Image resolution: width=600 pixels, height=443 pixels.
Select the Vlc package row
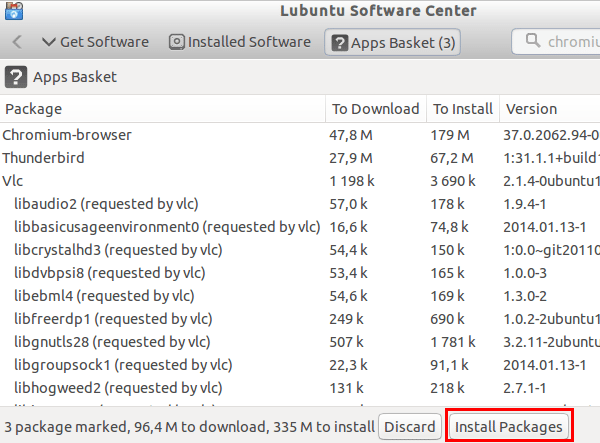(300, 181)
